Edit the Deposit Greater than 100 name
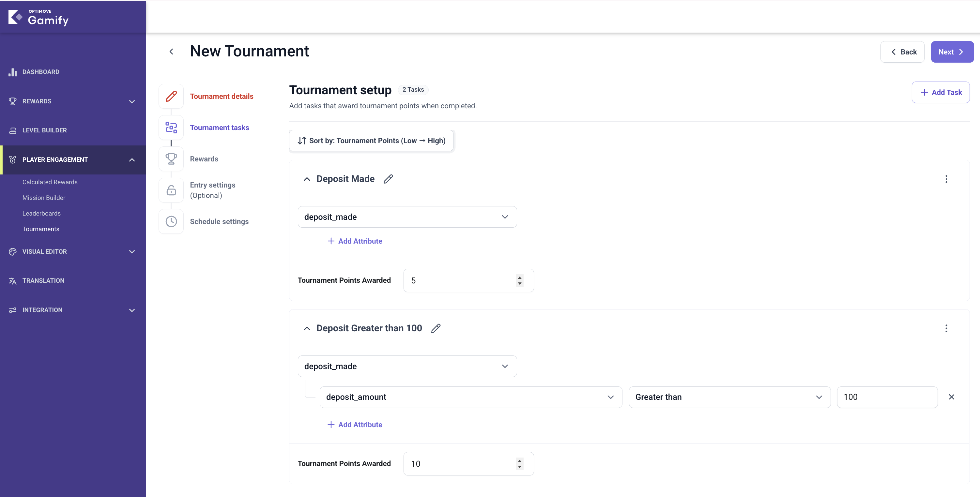This screenshot has height=497, width=980. click(x=436, y=328)
